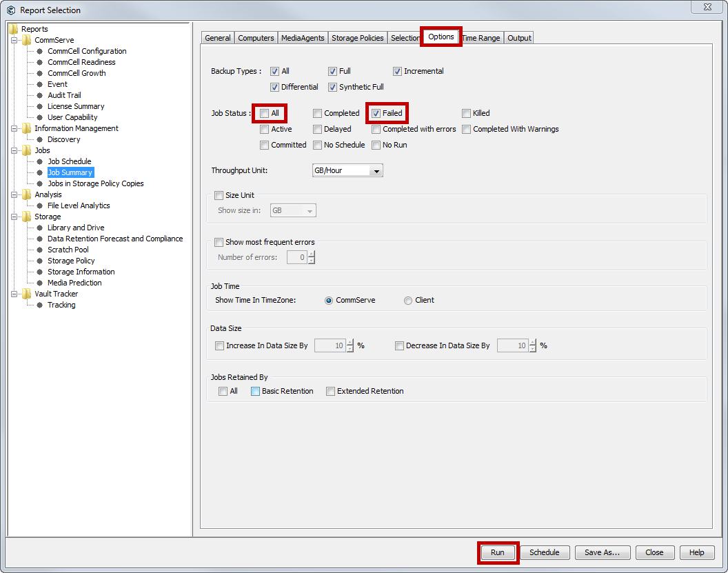The image size is (728, 573).
Task: Click the Help button
Action: click(x=696, y=552)
